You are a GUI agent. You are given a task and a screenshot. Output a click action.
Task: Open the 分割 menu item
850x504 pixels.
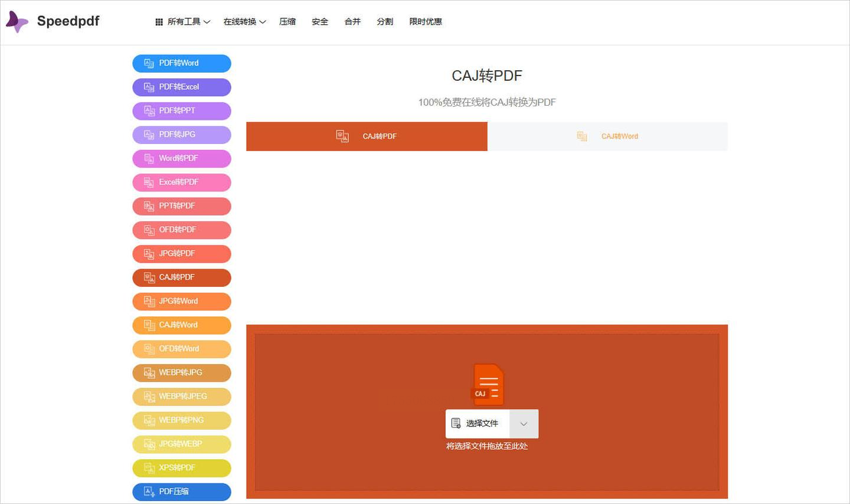pos(385,22)
